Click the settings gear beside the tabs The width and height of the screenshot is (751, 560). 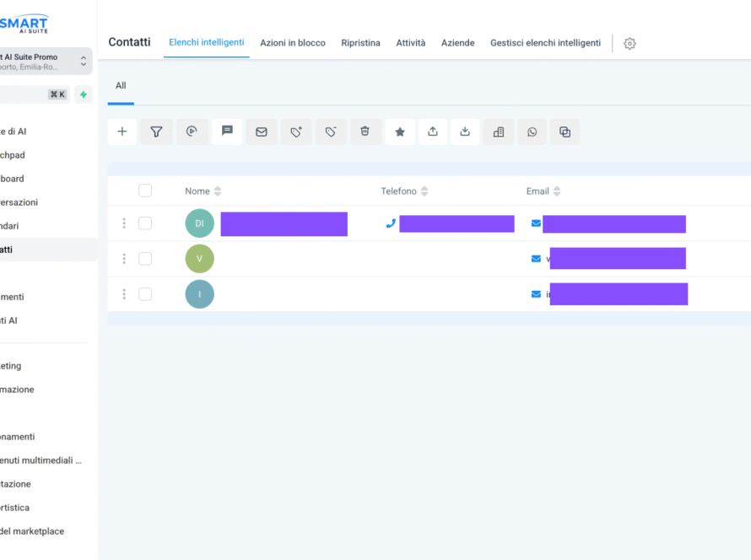[629, 43]
